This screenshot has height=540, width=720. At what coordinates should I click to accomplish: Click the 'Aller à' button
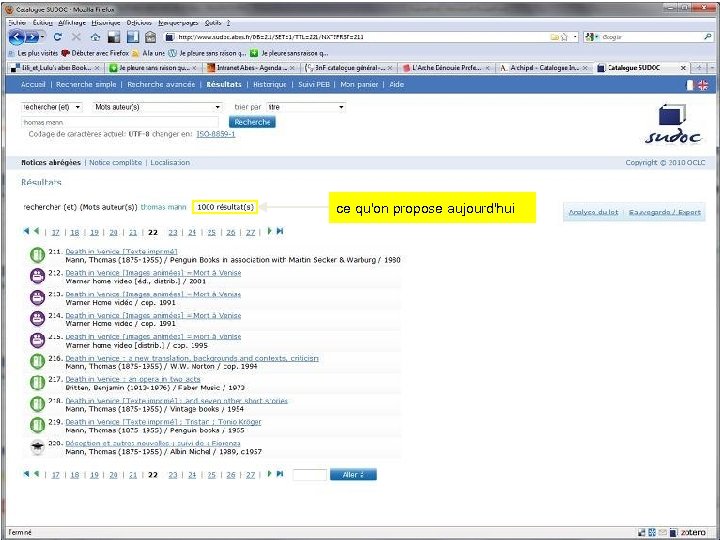pyautogui.click(x=353, y=474)
